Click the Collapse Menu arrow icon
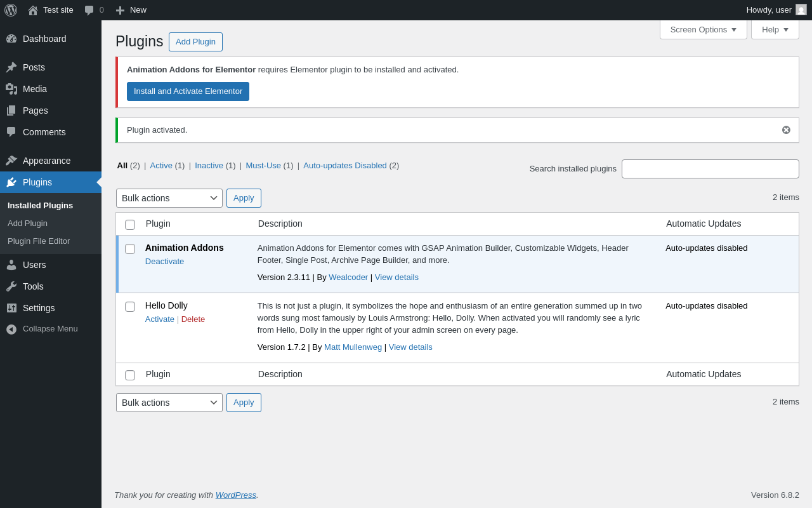 click(11, 329)
